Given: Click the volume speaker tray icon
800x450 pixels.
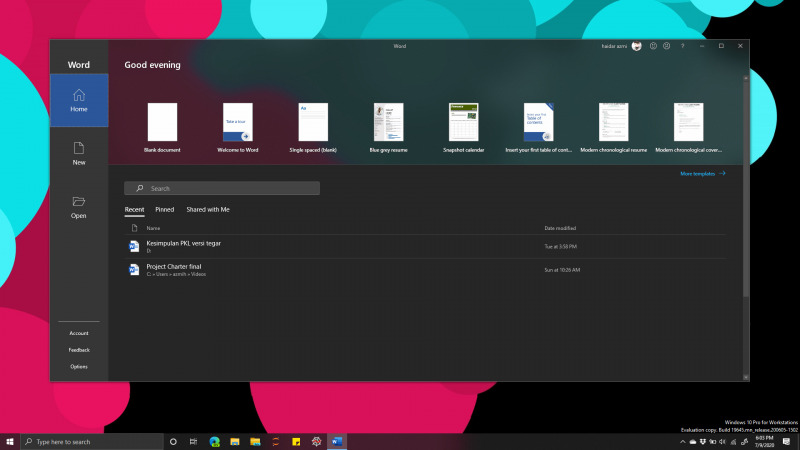Looking at the screenshot, I should pos(722,442).
